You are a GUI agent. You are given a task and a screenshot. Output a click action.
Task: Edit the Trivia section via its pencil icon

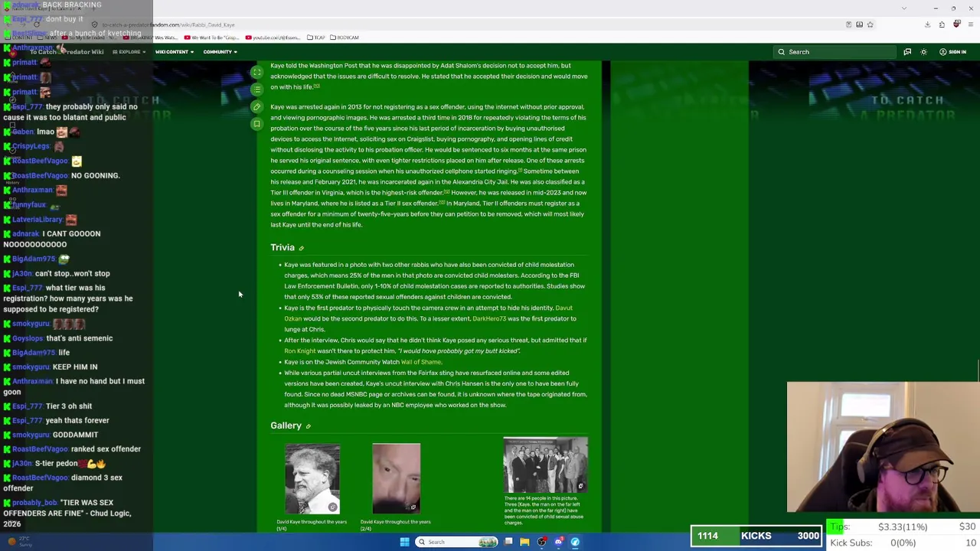click(302, 249)
